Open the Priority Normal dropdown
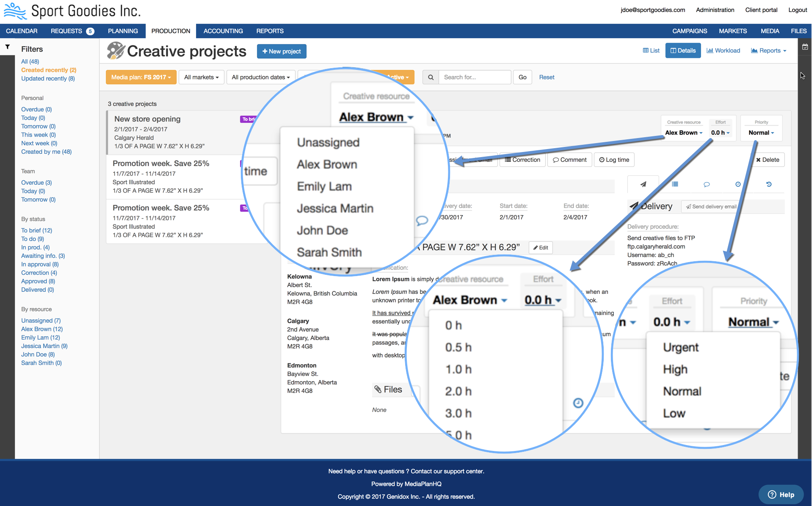The width and height of the screenshot is (812, 506). [761, 133]
